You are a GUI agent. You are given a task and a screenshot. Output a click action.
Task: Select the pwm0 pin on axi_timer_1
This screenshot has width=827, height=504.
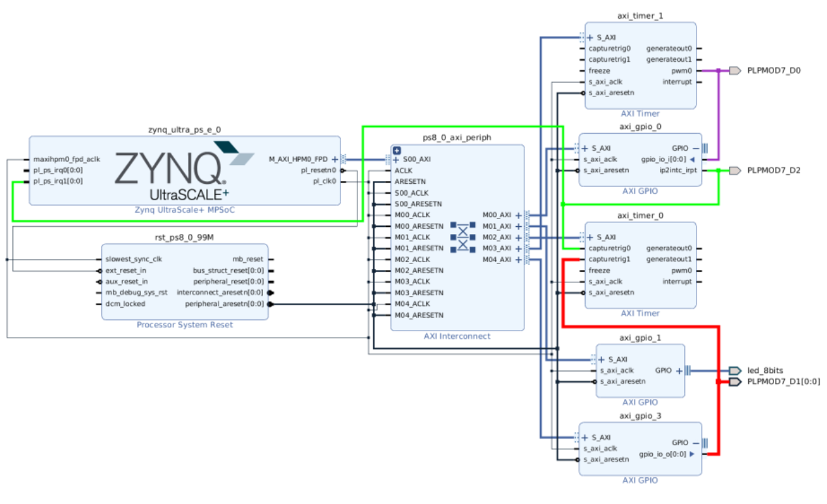pos(682,70)
